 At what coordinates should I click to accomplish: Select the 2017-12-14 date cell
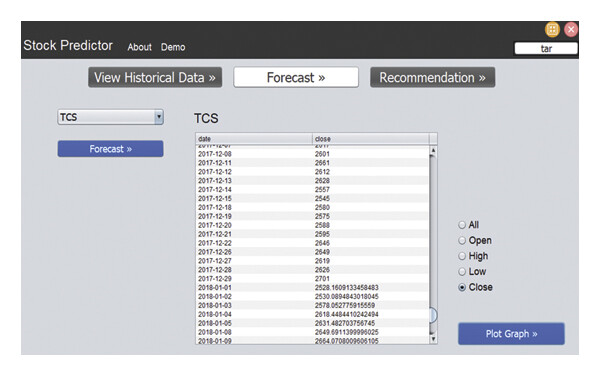click(254, 190)
